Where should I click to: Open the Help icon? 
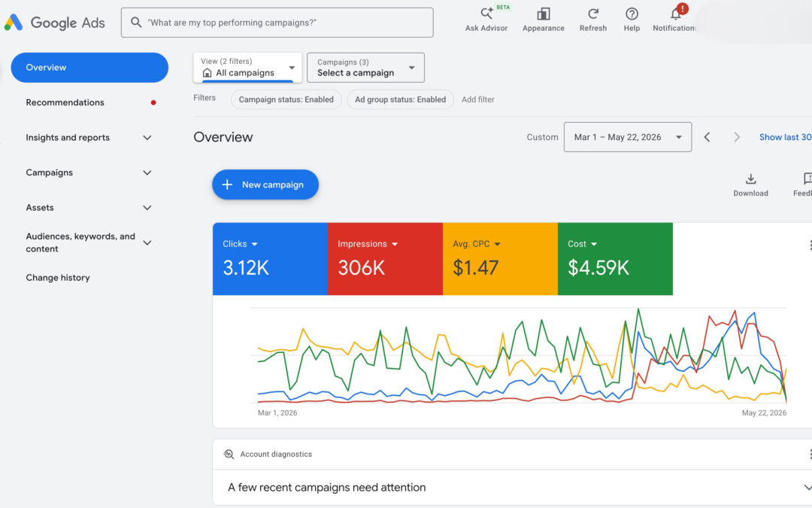632,14
